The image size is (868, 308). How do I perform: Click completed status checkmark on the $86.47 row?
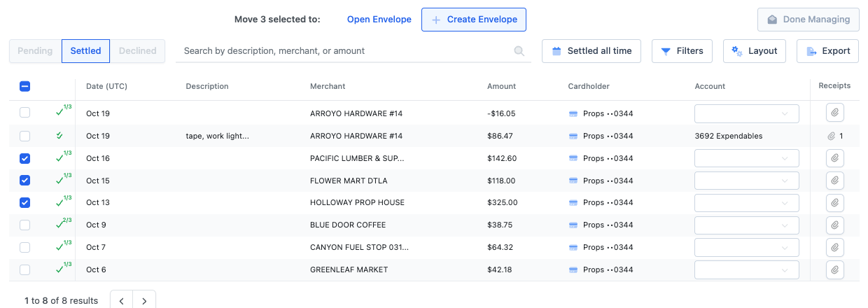tap(59, 135)
